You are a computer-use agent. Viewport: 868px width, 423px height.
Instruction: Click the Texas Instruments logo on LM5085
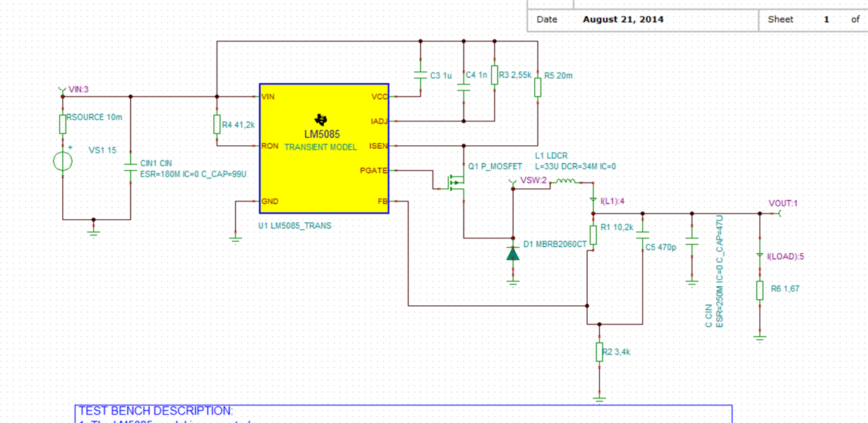322,119
